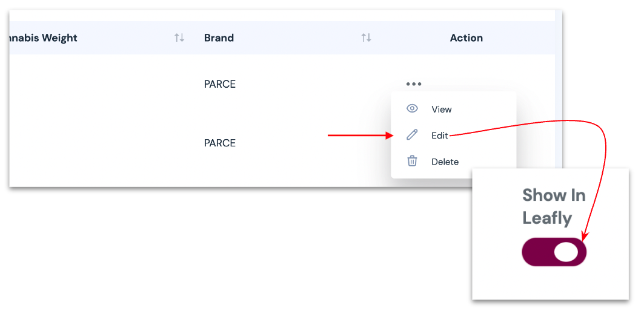The width and height of the screenshot is (644, 311).
Task: Click the white knob of the Leafly switch
Action: pos(566,252)
